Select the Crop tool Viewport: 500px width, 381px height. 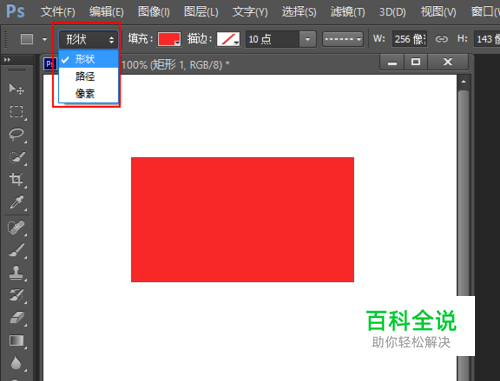tap(16, 180)
